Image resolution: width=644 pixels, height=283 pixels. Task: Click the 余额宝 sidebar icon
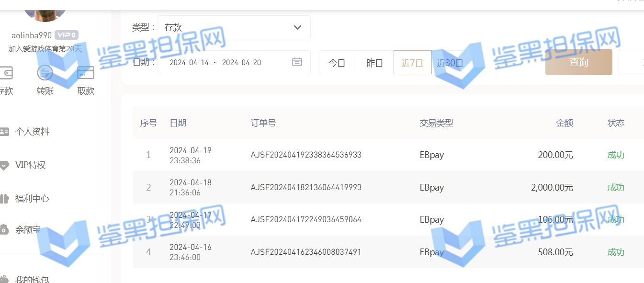pyautogui.click(x=4, y=230)
